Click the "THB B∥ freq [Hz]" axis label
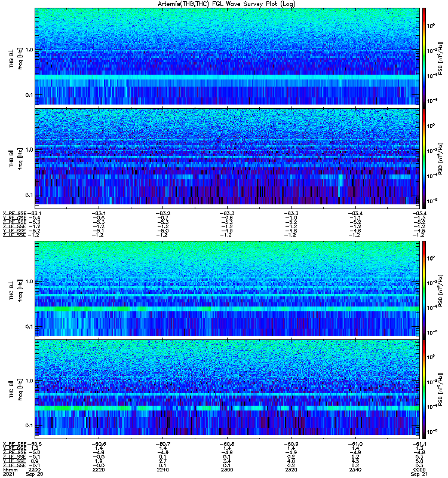Viewport: 448px width, 478px height. [16, 158]
